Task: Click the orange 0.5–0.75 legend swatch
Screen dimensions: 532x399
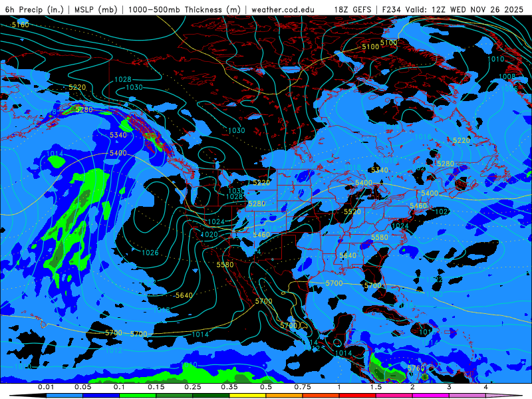Action: [285, 396]
